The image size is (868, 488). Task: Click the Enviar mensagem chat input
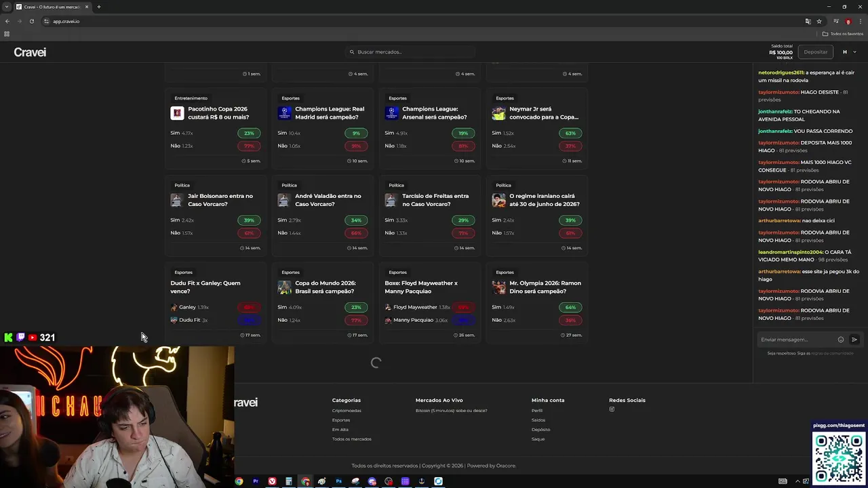(797, 340)
